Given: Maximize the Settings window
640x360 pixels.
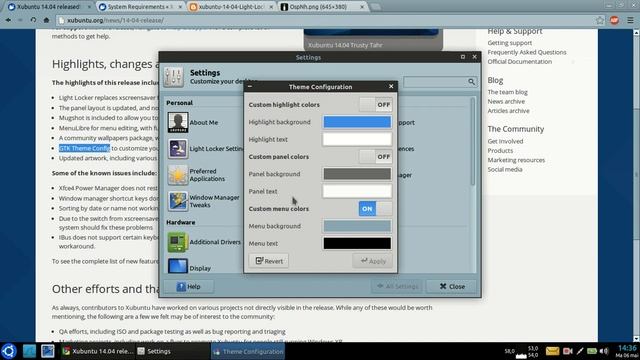Looking at the screenshot, I should [x=462, y=57].
